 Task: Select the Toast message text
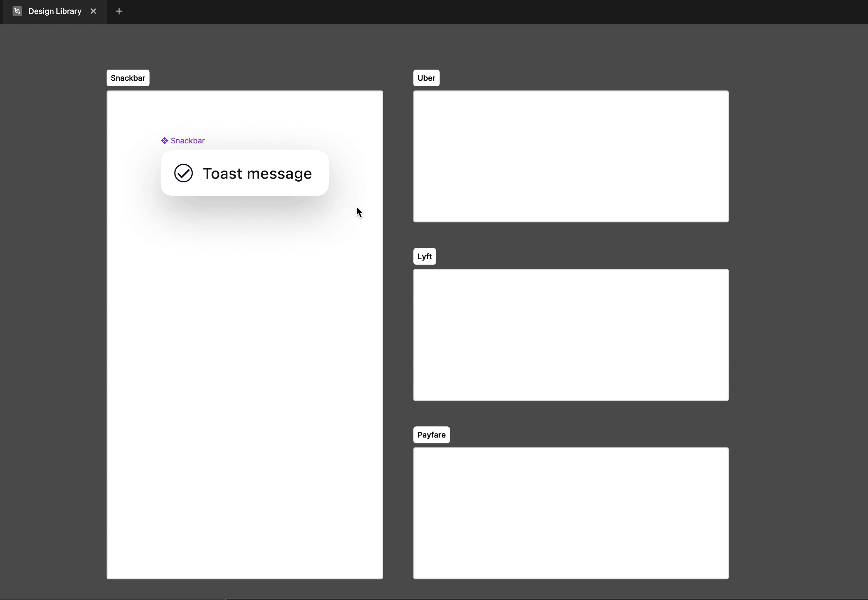(257, 174)
